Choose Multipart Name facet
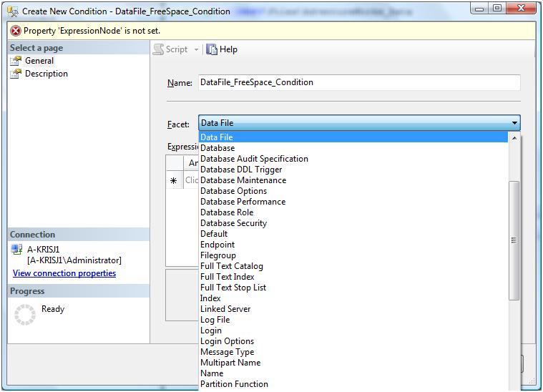Image resolution: width=543 pixels, height=392 pixels. click(x=353, y=363)
